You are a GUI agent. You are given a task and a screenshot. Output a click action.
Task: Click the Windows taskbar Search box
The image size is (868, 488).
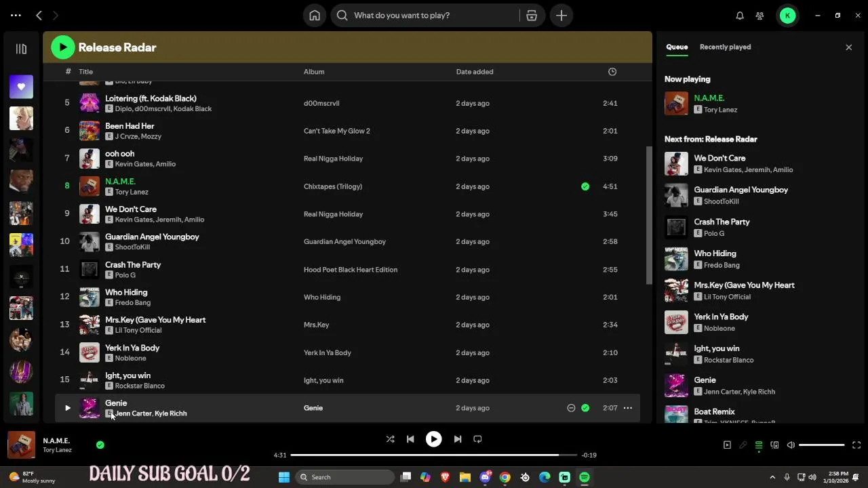[x=346, y=477]
